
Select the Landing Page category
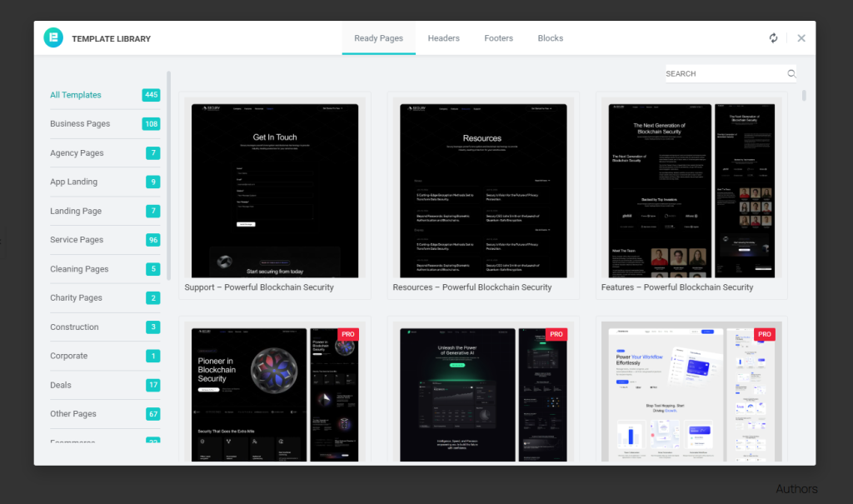click(x=105, y=211)
